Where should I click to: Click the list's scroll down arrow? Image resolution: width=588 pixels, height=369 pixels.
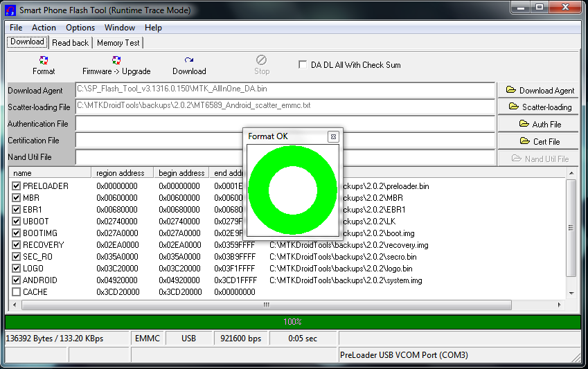click(x=571, y=294)
